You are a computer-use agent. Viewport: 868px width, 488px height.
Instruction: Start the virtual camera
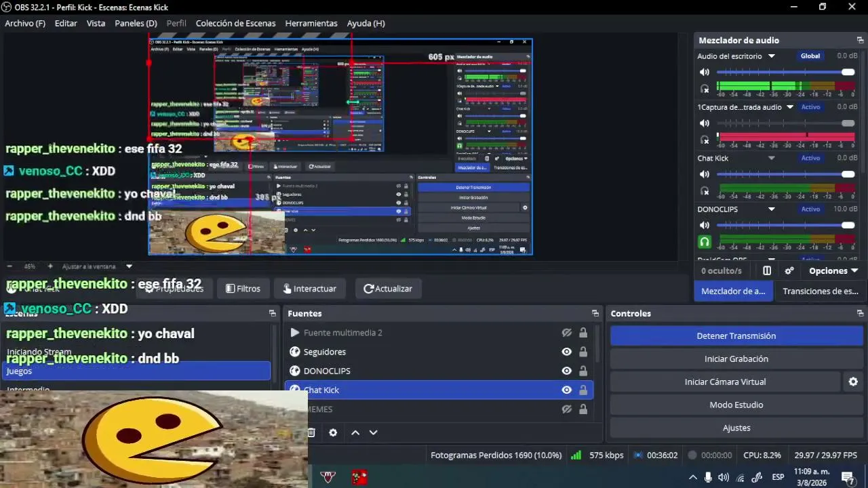[725, 382]
